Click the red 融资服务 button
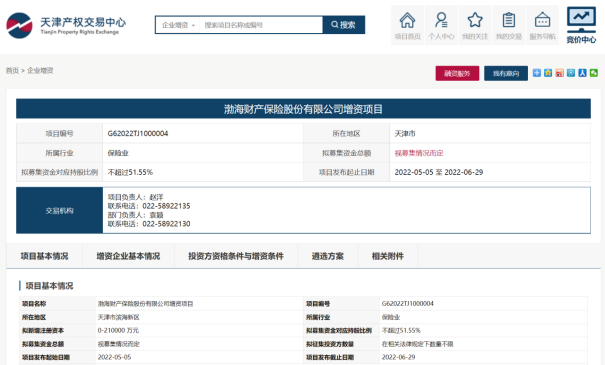Image resolution: width=605 pixels, height=365 pixels. (x=457, y=73)
